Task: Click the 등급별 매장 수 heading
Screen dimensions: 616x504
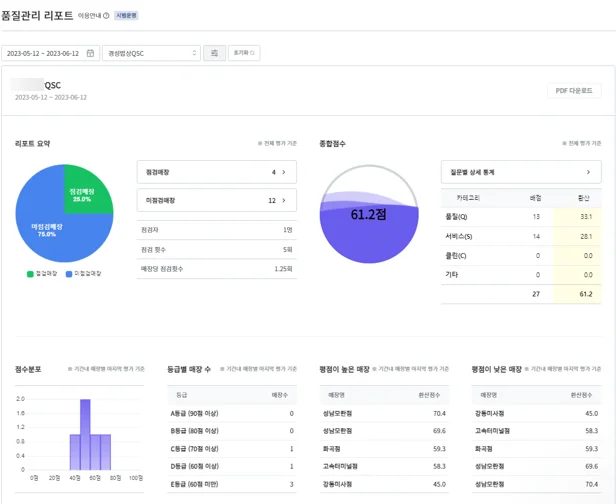Action: 189,369
